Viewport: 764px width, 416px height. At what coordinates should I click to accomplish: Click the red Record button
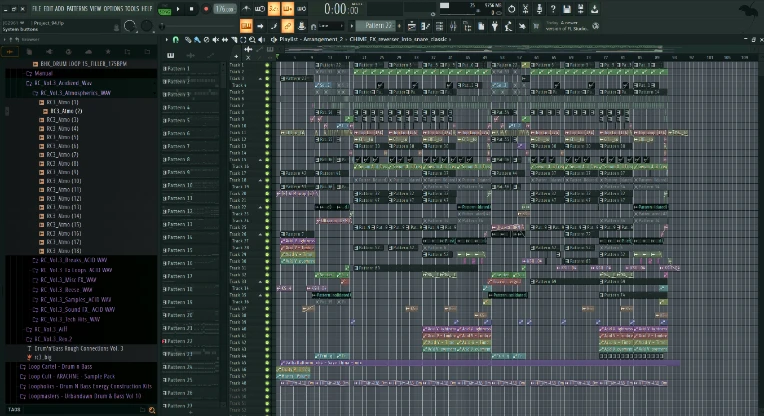point(206,9)
